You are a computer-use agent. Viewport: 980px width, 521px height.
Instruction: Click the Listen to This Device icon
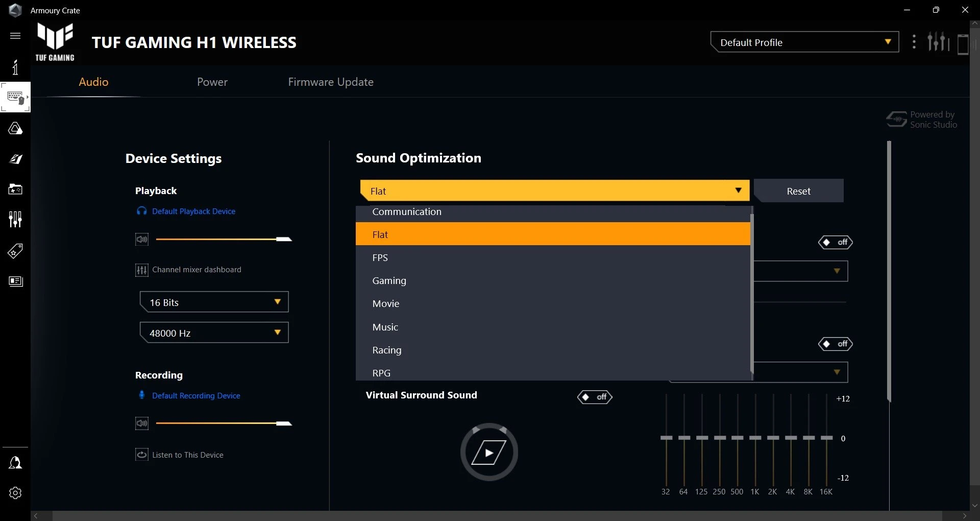[x=142, y=455]
